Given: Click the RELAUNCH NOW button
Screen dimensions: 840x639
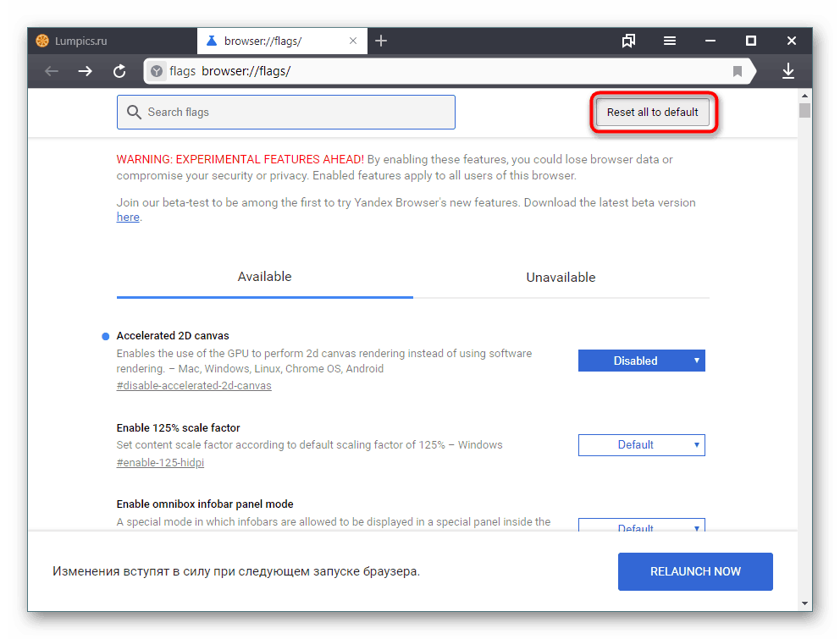Looking at the screenshot, I should point(694,571).
